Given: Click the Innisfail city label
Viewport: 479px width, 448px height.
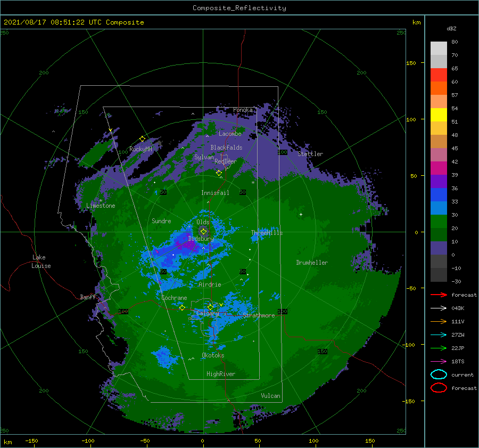Looking at the screenshot, I should 215,193.
